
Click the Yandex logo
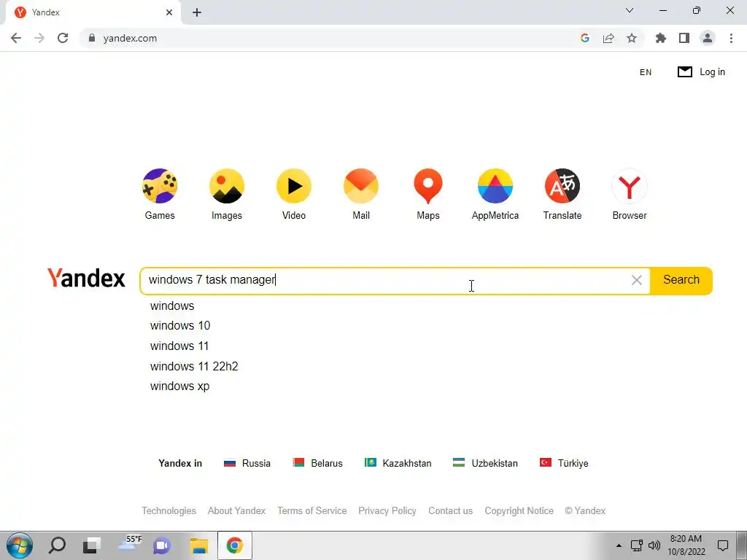pyautogui.click(x=86, y=278)
